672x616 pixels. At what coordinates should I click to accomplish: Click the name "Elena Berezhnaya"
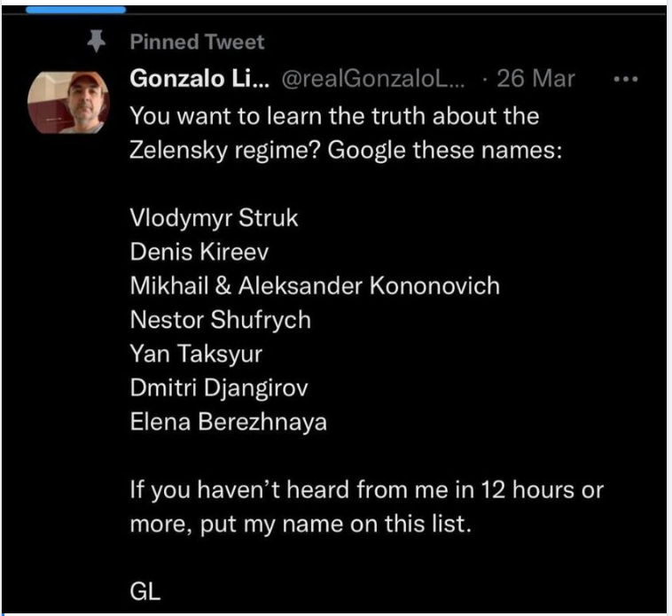coord(228,422)
